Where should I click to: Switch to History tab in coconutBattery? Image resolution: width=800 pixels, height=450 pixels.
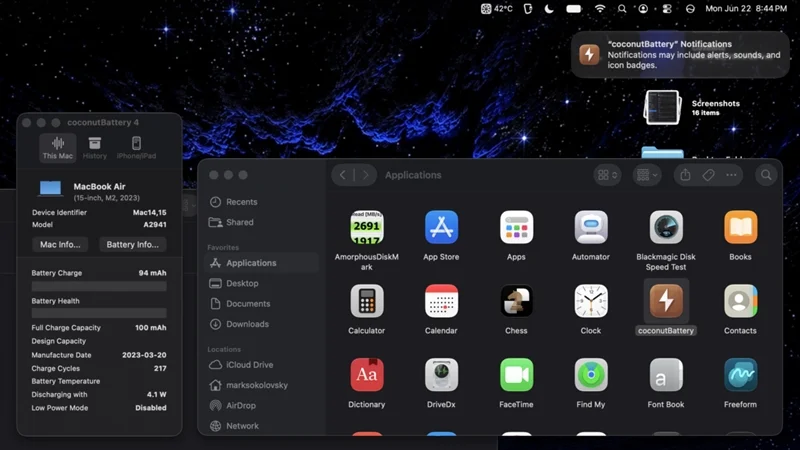click(95, 148)
